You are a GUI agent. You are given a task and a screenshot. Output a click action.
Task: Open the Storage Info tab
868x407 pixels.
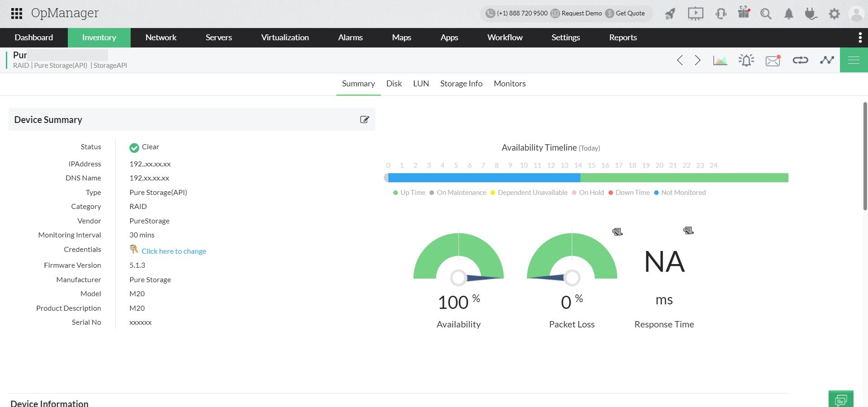(461, 84)
